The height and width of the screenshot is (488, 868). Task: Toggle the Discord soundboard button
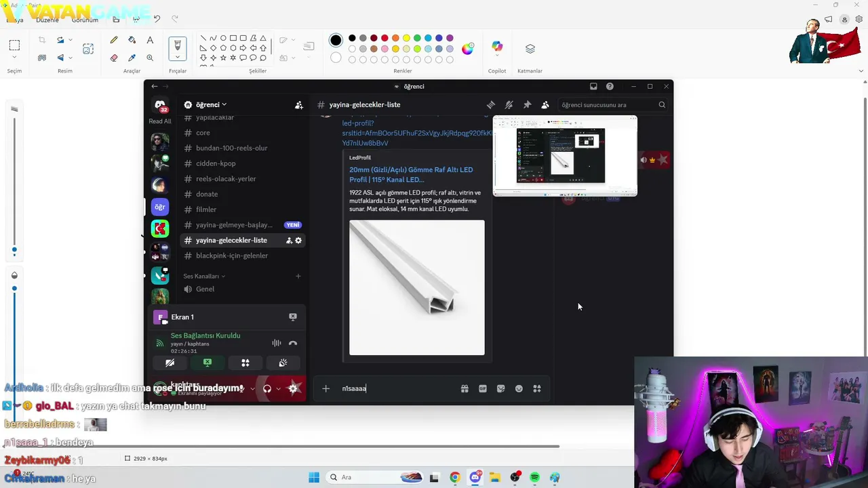[x=283, y=363]
